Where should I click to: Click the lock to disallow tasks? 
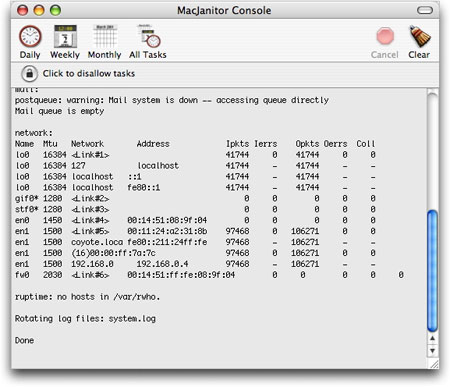[30, 74]
